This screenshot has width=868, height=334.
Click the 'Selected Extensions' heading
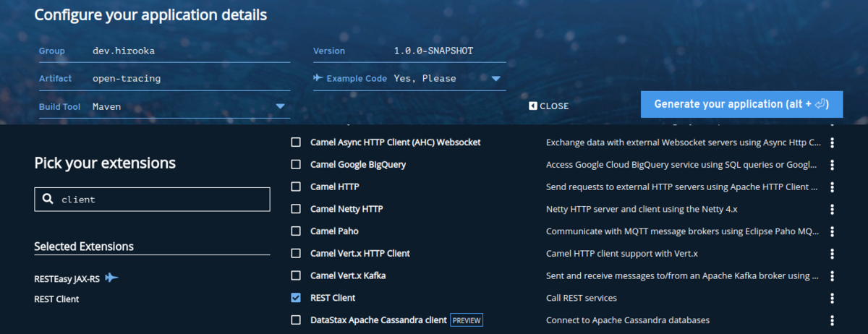[84, 247]
